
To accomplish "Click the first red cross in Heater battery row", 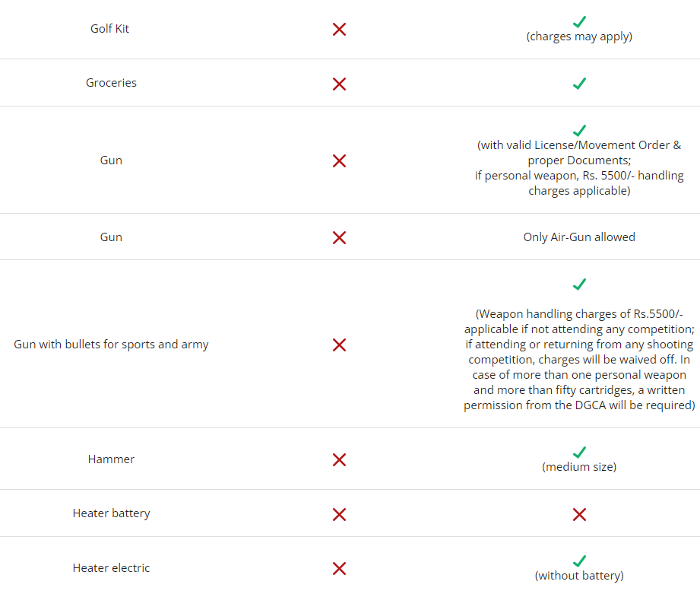I will point(339,514).
